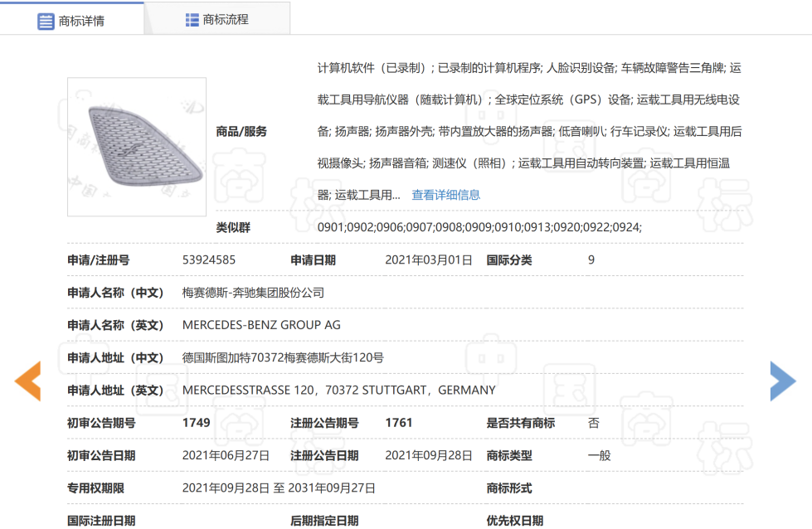Screen dimensions: 812x529
Task: Click the 是否共有商标 label
Action: point(520,423)
